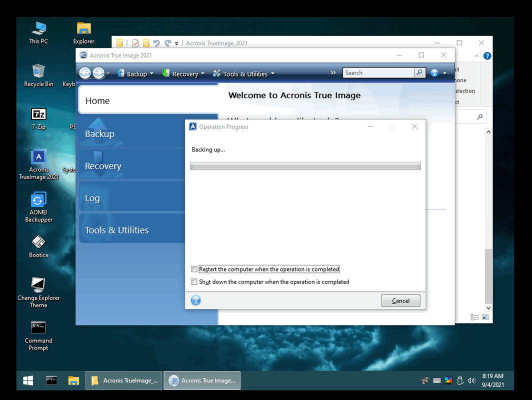
Task: Open Command Prompt from the taskbar
Action: coord(51,380)
